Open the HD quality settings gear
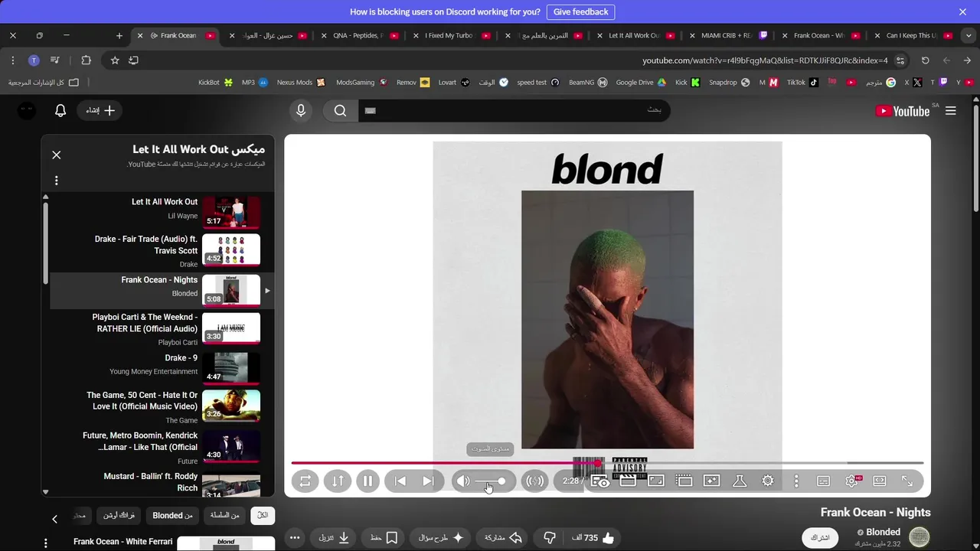This screenshot has width=980, height=551. tap(852, 481)
